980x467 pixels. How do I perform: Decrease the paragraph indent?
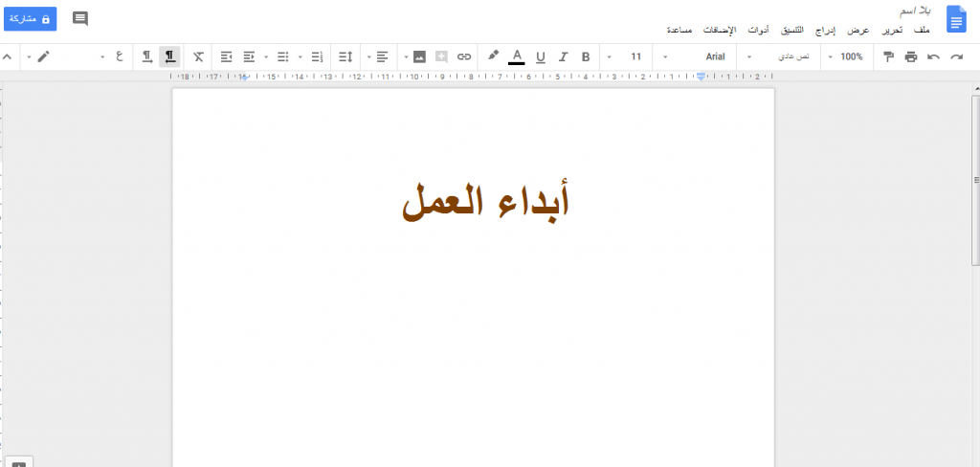[249, 56]
